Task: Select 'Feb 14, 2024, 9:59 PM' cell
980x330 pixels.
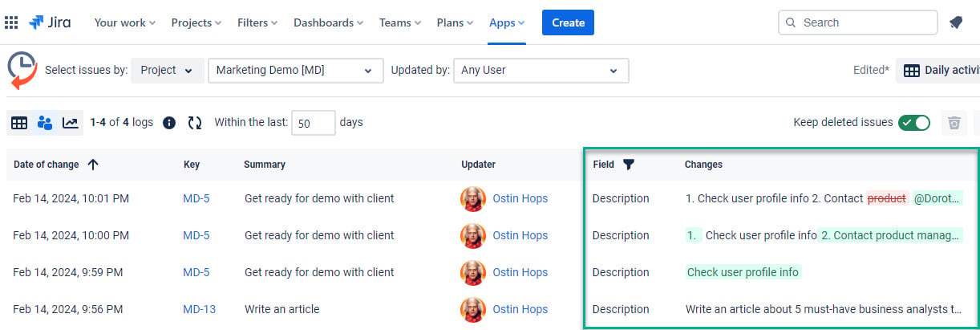Action: click(x=68, y=272)
